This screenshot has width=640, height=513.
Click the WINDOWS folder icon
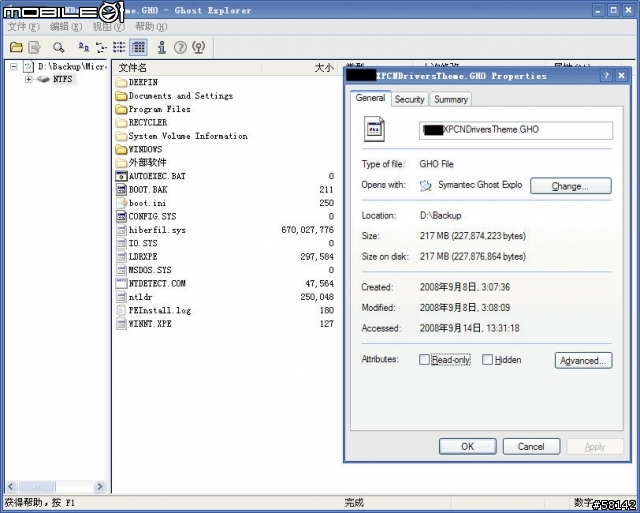(121, 149)
